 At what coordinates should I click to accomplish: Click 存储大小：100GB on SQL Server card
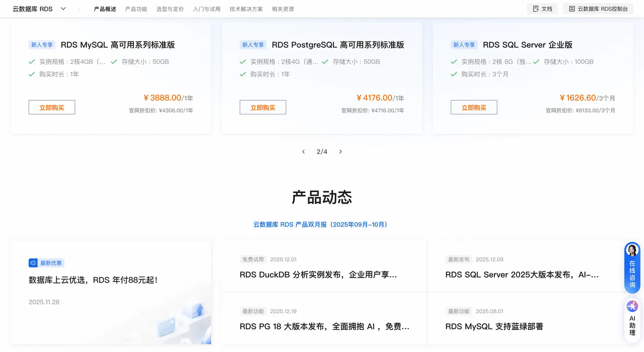[x=569, y=62]
